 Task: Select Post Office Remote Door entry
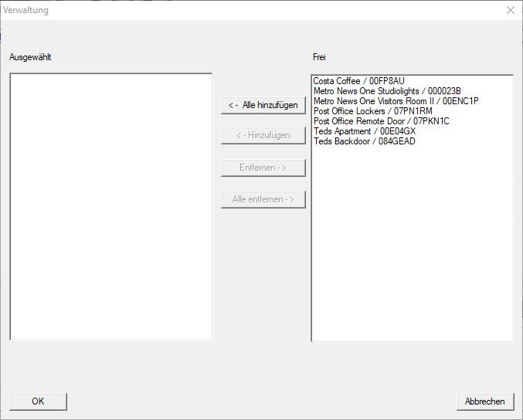[381, 121]
